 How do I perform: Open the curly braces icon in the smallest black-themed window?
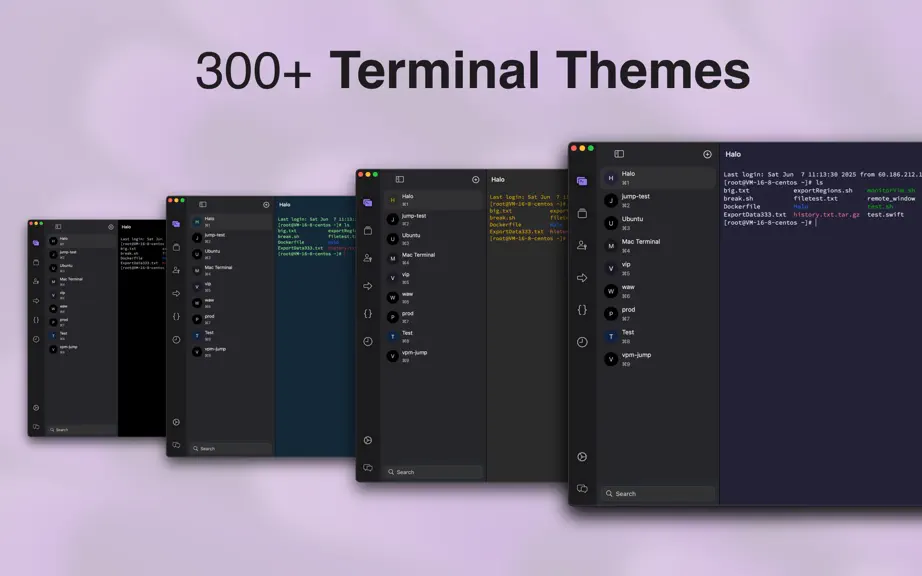(36, 320)
